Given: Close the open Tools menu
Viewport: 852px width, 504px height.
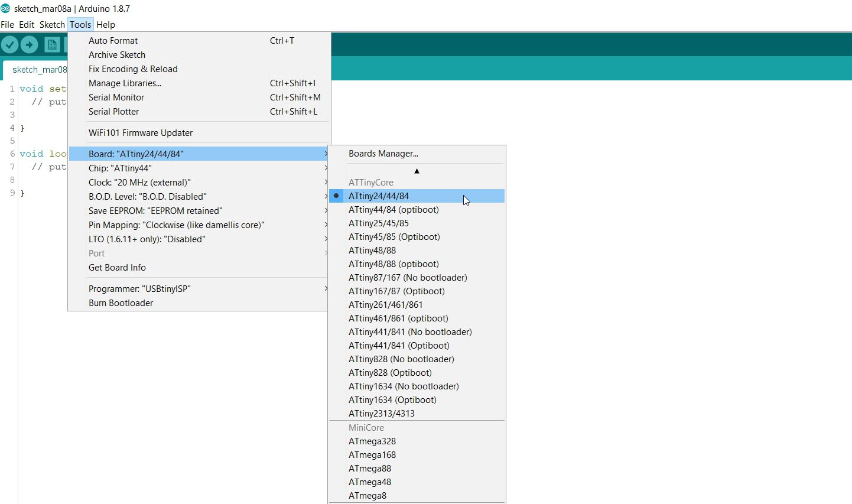Looking at the screenshot, I should click(x=80, y=24).
